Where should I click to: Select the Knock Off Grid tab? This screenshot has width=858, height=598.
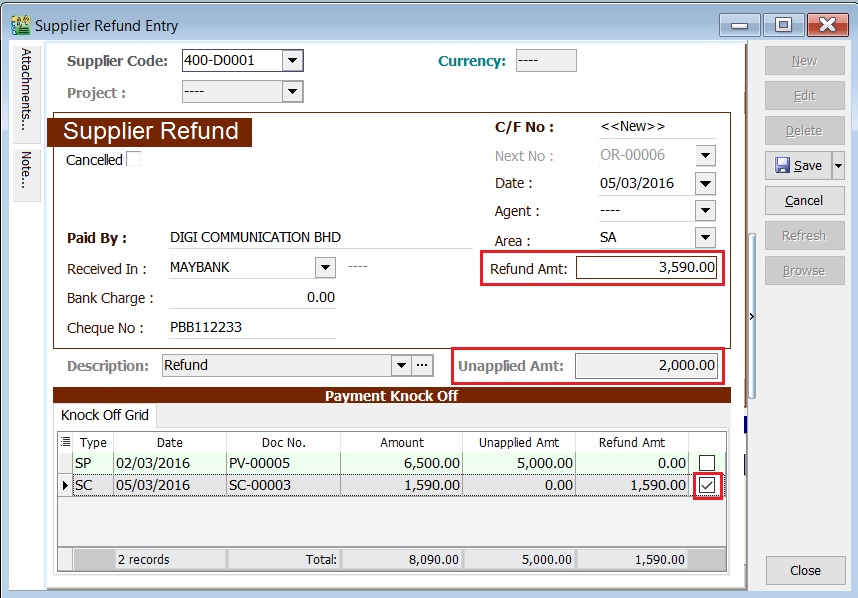click(104, 415)
